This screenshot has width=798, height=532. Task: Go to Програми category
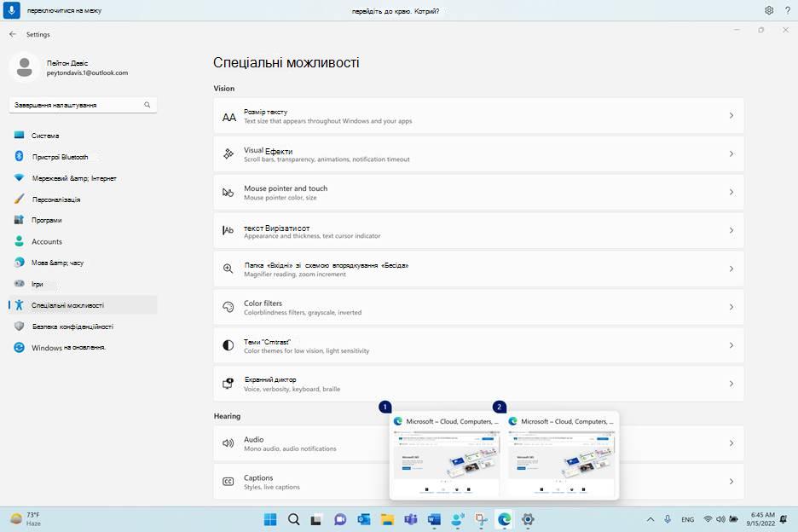click(x=83, y=220)
